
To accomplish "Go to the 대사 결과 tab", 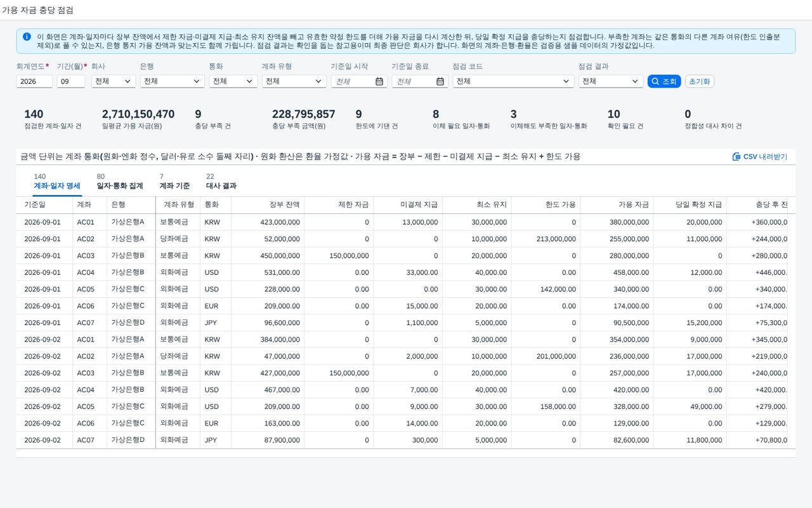I will (x=221, y=182).
